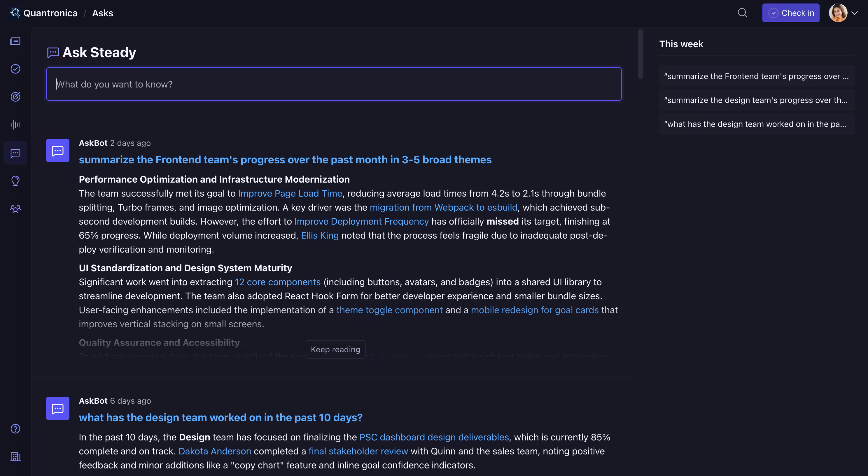Open the Asks breadcrumb
This screenshot has height=476, width=868.
[x=103, y=13]
